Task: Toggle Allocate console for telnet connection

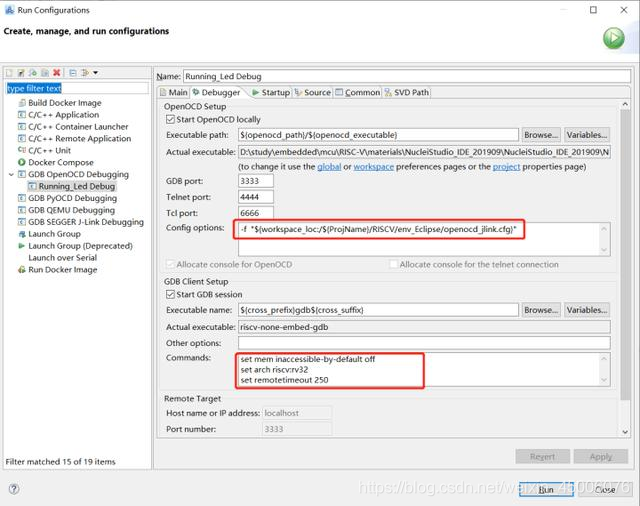Action: [x=393, y=264]
